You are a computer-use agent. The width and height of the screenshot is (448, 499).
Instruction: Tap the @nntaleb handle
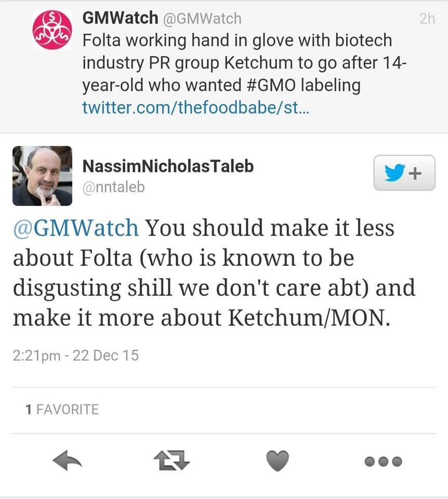[114, 187]
